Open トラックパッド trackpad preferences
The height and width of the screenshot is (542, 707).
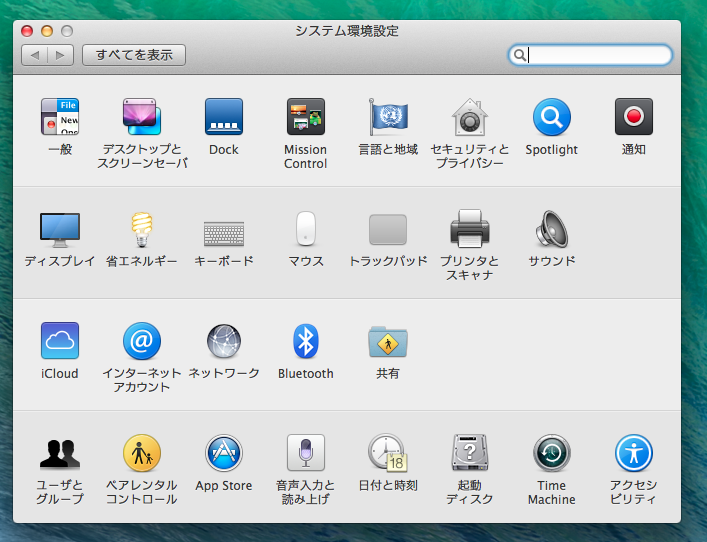coord(388,230)
